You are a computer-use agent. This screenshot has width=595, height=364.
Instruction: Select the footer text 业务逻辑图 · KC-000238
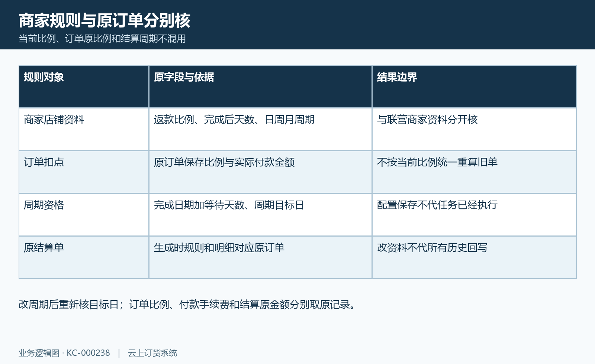pyautogui.click(x=64, y=353)
